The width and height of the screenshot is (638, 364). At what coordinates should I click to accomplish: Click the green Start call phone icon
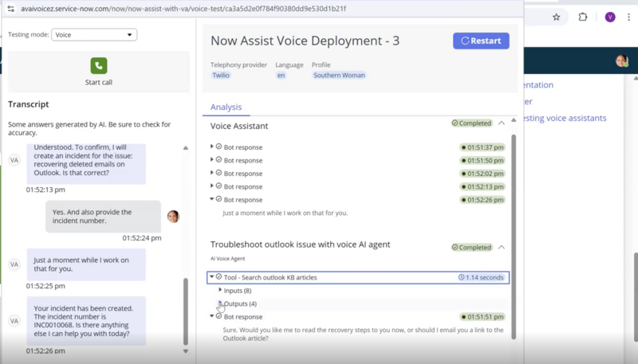[x=99, y=65]
